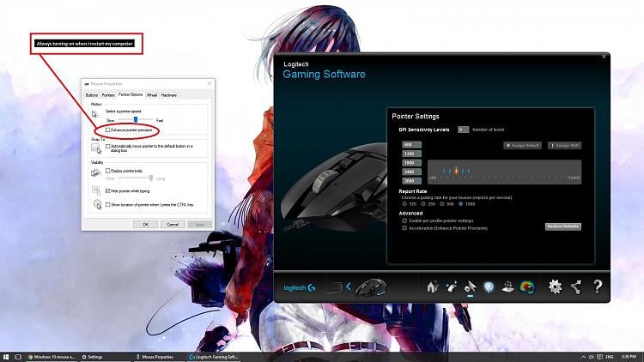Select the Pointer Options tab
Viewport: 644px width, 362px height.
pyautogui.click(x=131, y=94)
